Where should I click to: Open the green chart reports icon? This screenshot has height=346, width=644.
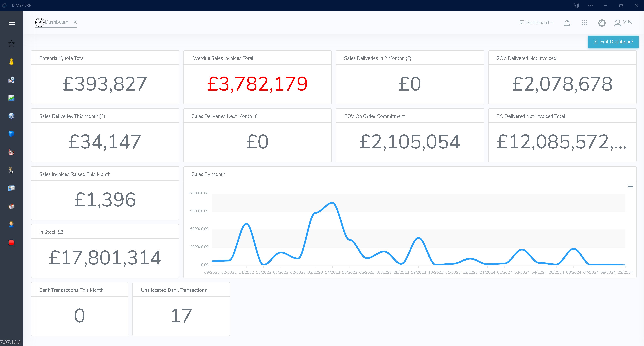click(x=11, y=98)
